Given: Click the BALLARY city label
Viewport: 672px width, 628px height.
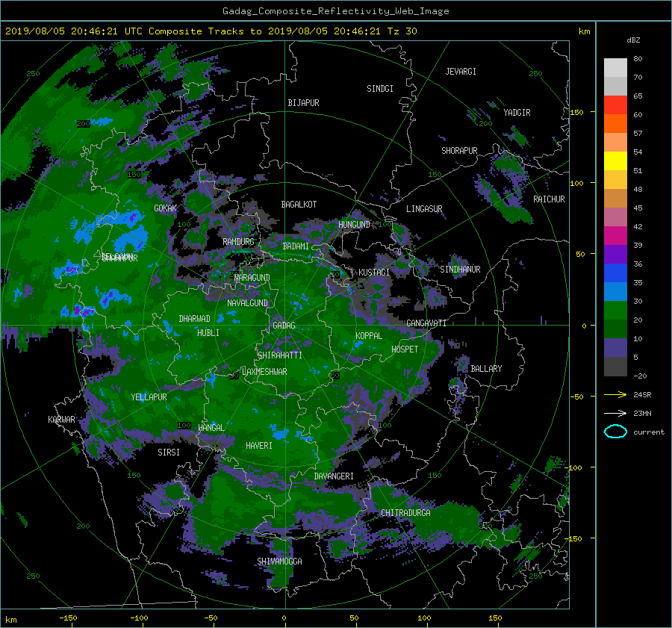Looking at the screenshot, I should (x=486, y=369).
